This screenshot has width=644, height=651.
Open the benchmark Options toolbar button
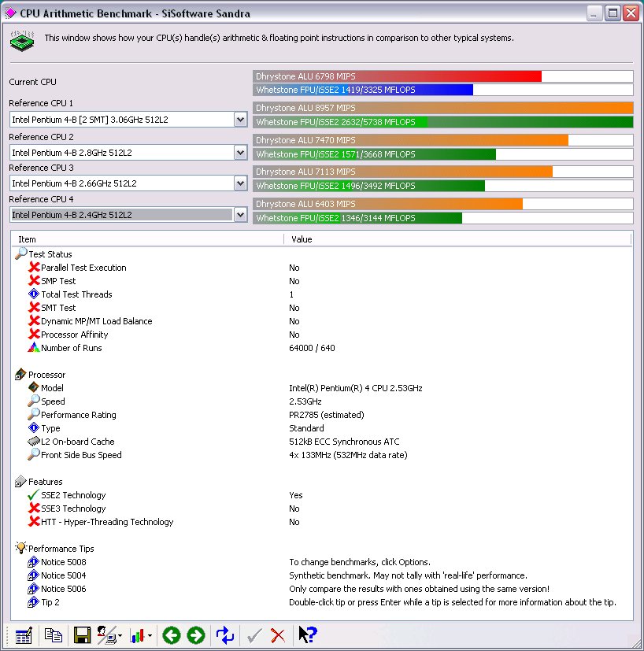click(x=24, y=635)
